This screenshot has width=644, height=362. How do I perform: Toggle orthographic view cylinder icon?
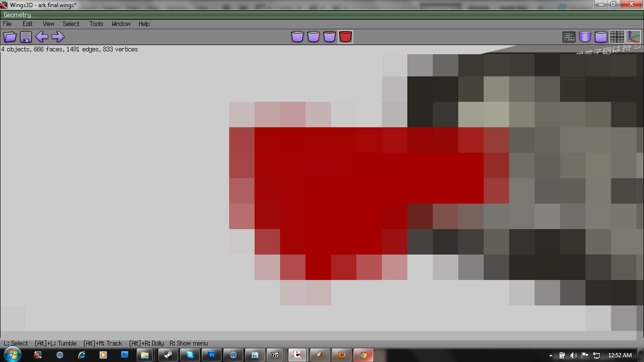coord(601,37)
